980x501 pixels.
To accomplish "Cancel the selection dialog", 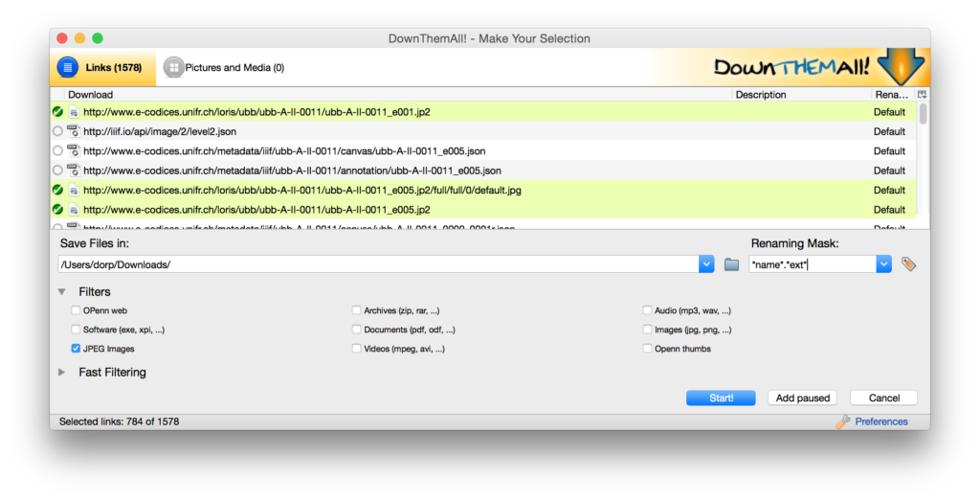I will coord(883,398).
